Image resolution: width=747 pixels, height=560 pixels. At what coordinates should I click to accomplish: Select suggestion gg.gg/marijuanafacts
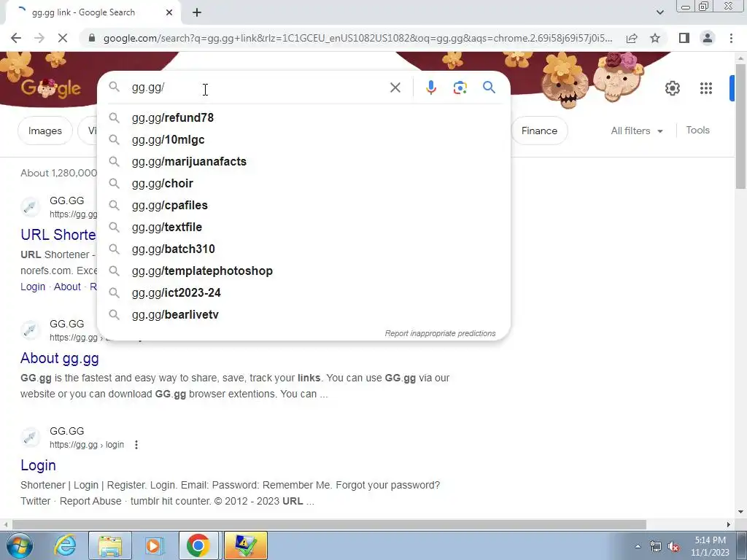(303, 161)
